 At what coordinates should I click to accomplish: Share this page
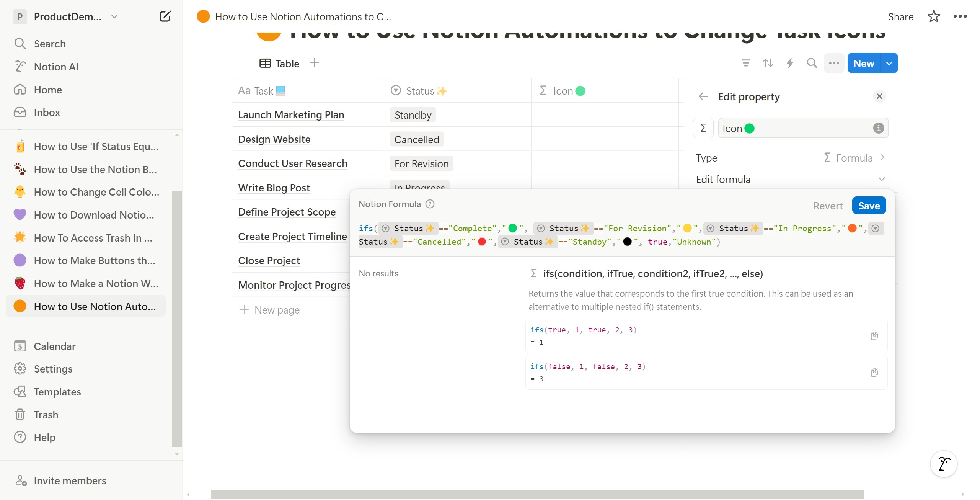[900, 16]
